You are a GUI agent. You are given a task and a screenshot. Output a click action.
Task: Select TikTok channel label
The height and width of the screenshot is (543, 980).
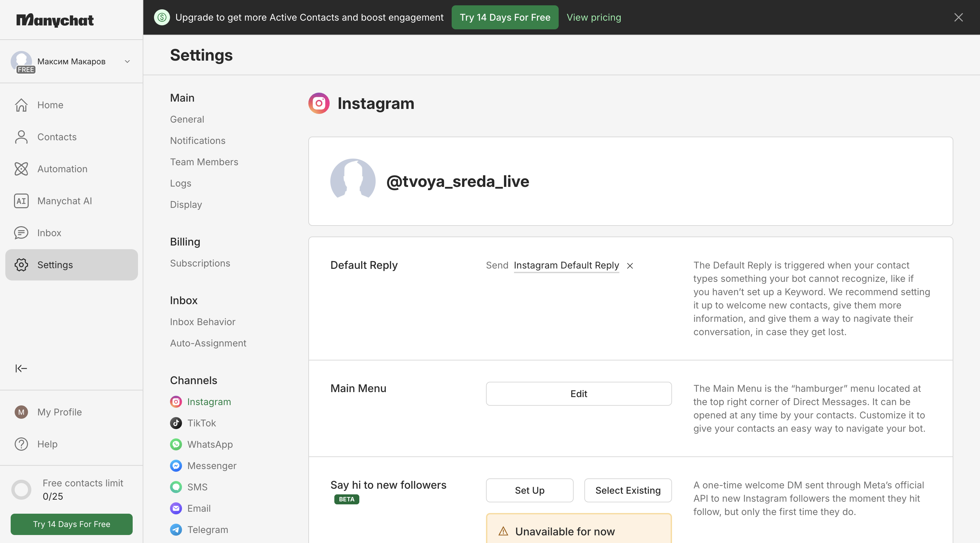(201, 423)
